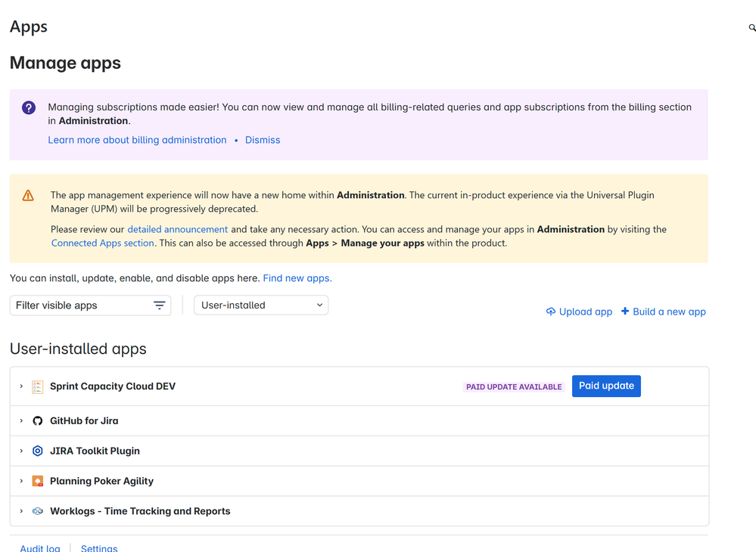Click Build a new app link
The image size is (756, 552).
pyautogui.click(x=663, y=312)
